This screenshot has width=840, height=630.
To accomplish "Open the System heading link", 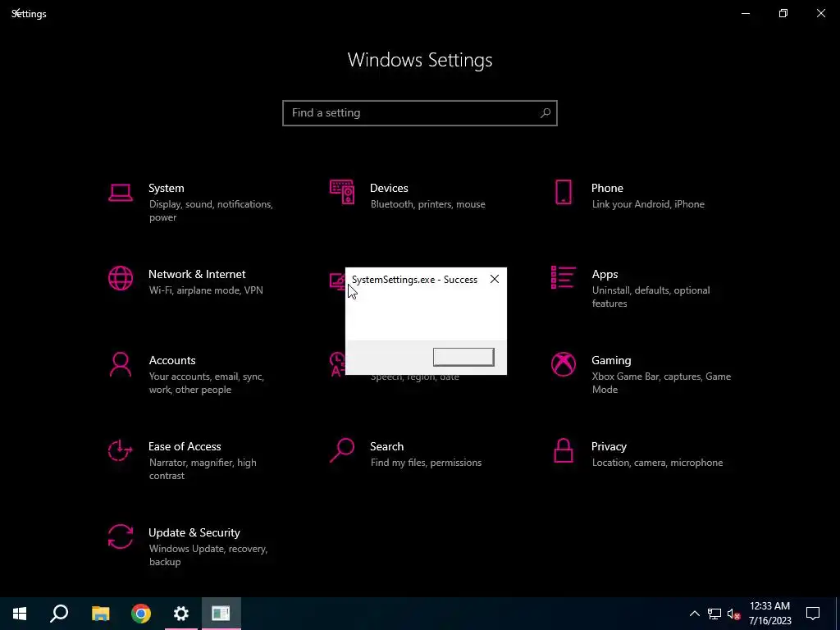I will tap(166, 188).
